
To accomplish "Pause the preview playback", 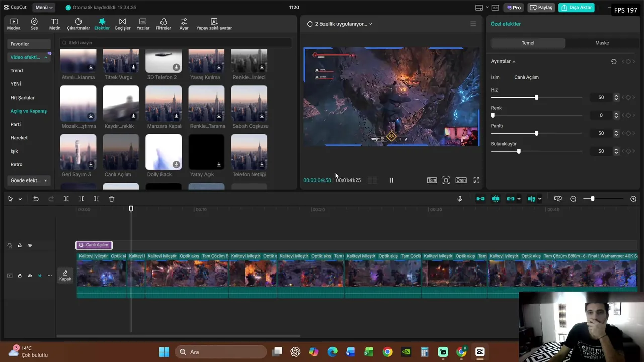I will (391, 180).
